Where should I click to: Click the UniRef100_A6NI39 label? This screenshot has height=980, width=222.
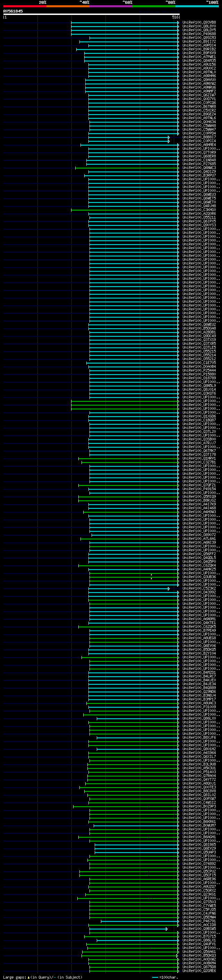pos(199,543)
